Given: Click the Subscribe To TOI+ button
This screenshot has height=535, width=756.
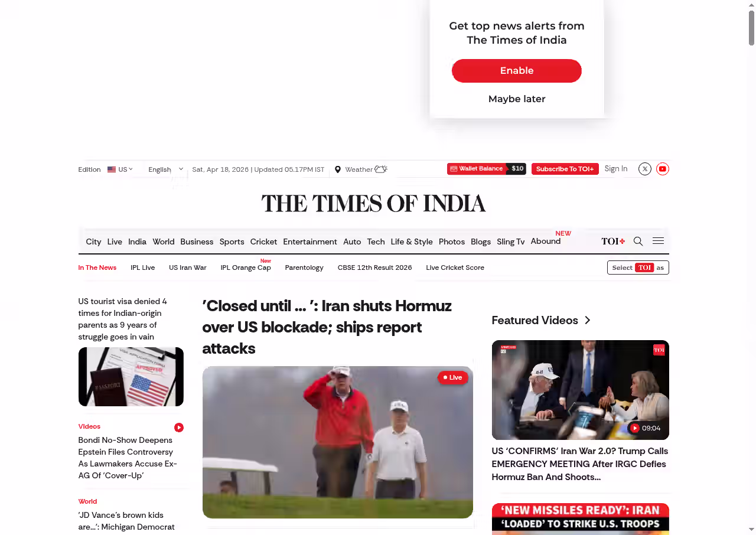Looking at the screenshot, I should (x=565, y=169).
